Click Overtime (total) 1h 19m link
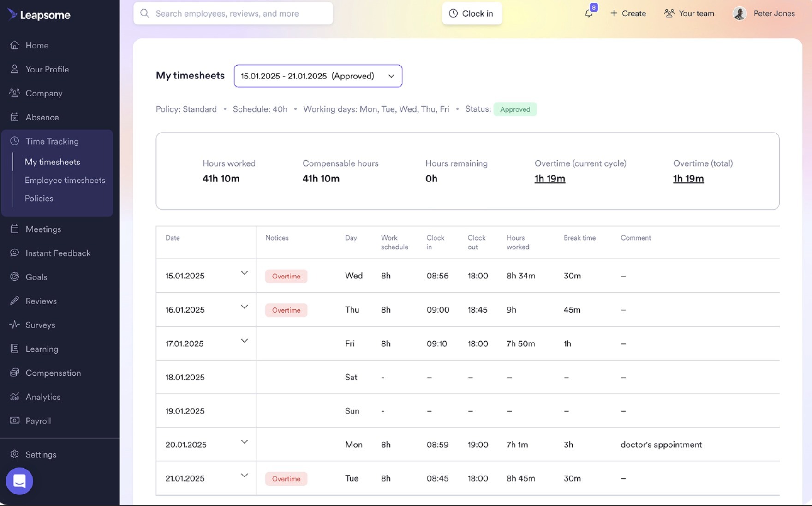 click(x=688, y=179)
